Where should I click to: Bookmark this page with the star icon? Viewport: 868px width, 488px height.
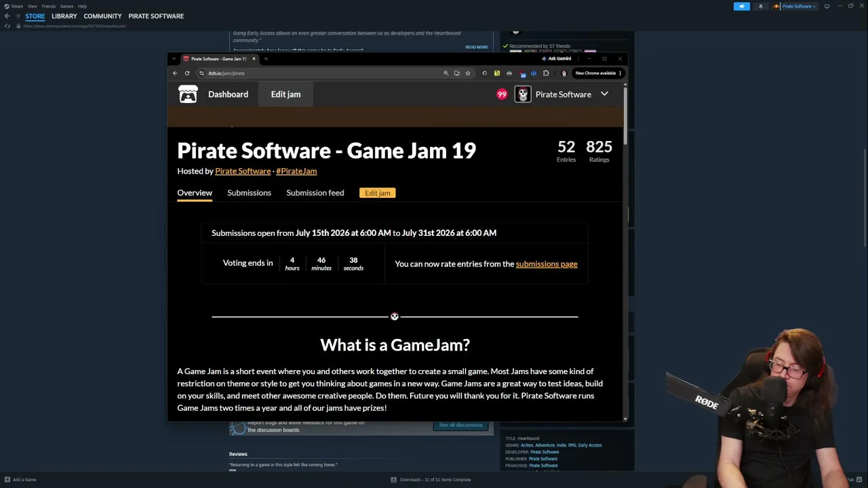[x=467, y=73]
